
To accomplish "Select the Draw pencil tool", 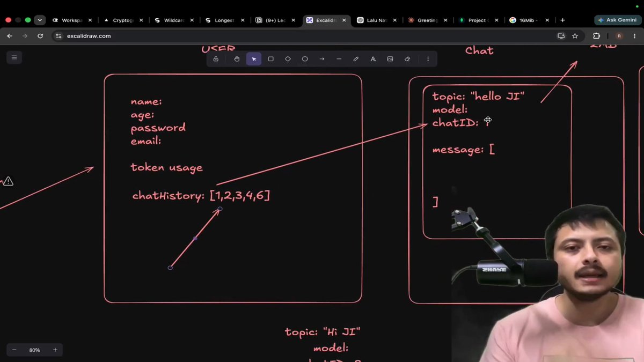I will click(356, 59).
